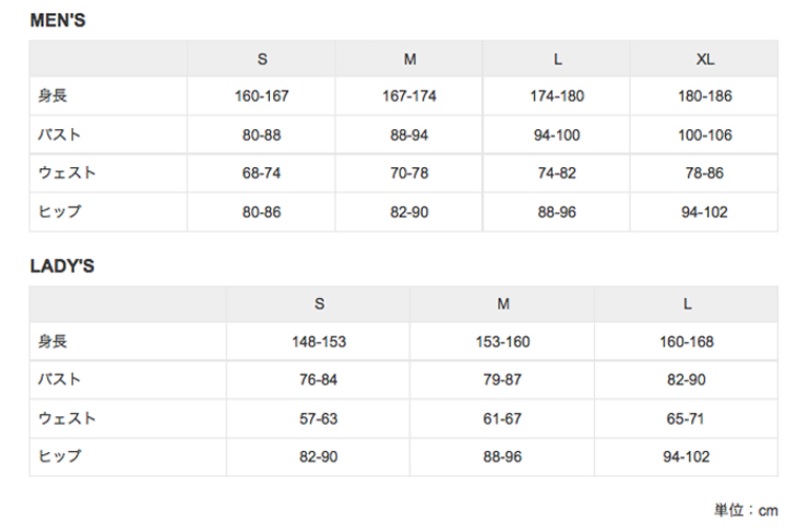
Task: Click the lady's S waist cell 57-63
Action: tap(319, 419)
